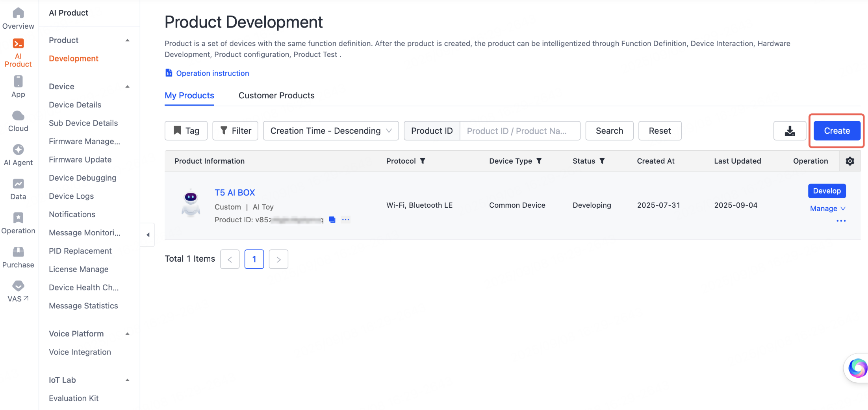Open the Data section icon
This screenshot has width=868, height=410.
(x=18, y=189)
